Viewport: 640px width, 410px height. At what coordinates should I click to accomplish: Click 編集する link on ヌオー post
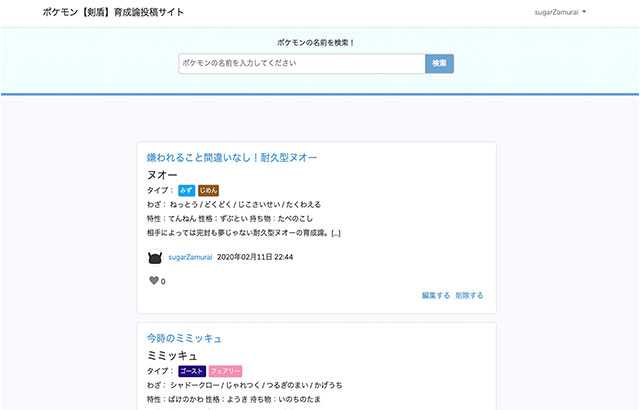[x=436, y=295]
